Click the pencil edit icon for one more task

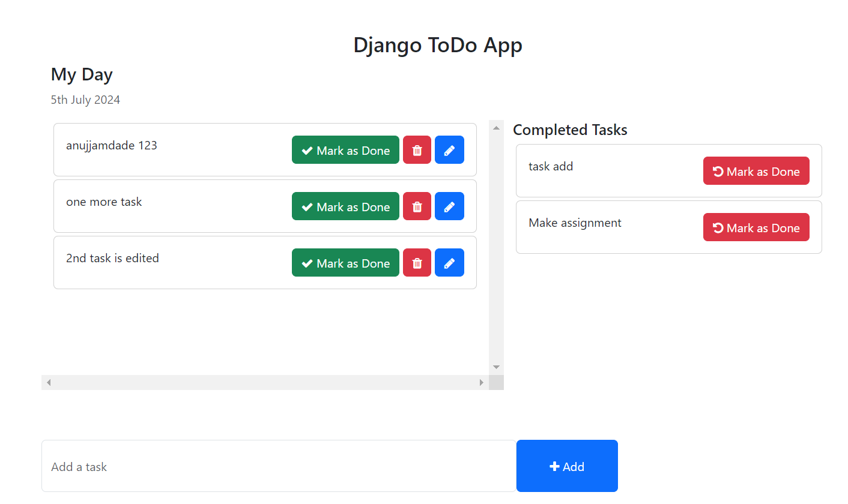pos(449,206)
